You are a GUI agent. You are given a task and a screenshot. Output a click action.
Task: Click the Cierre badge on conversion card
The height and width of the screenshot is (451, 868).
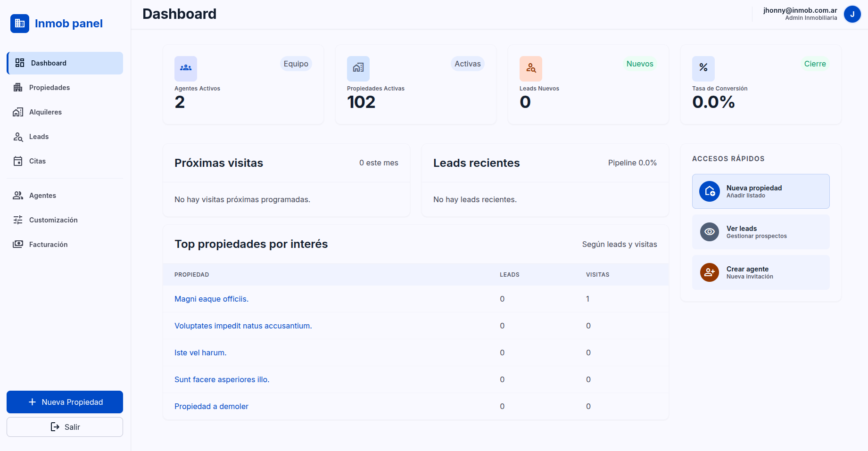click(x=815, y=64)
